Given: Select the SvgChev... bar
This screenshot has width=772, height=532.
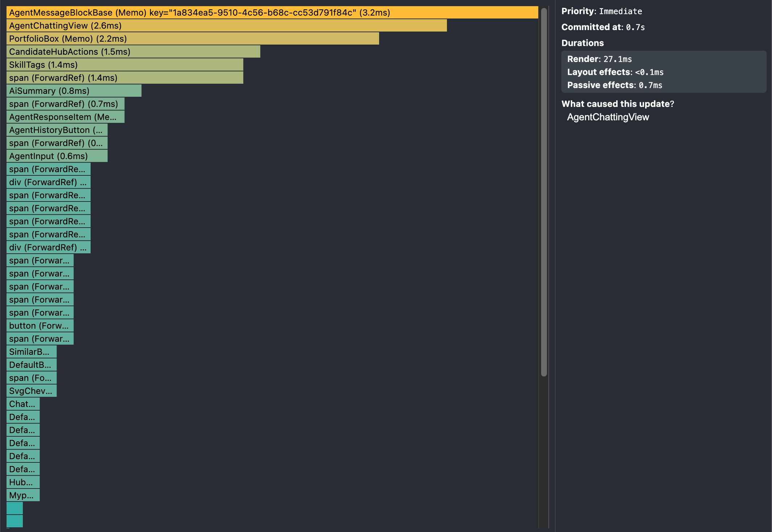Looking at the screenshot, I should [x=32, y=391].
